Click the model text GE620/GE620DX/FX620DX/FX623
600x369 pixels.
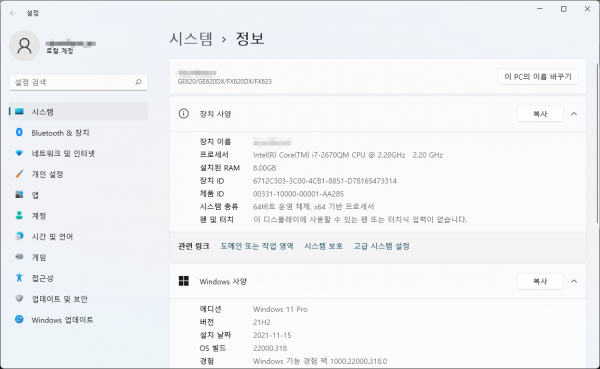click(225, 81)
